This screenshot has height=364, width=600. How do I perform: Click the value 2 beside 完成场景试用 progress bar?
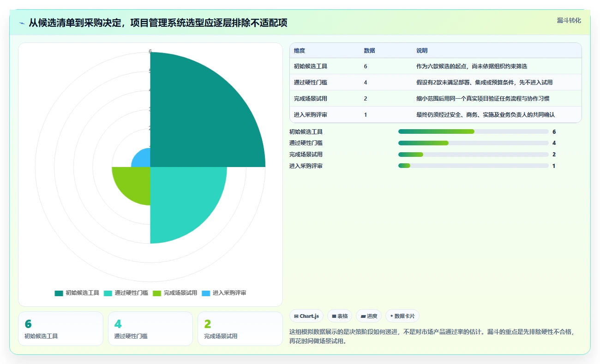(x=554, y=155)
